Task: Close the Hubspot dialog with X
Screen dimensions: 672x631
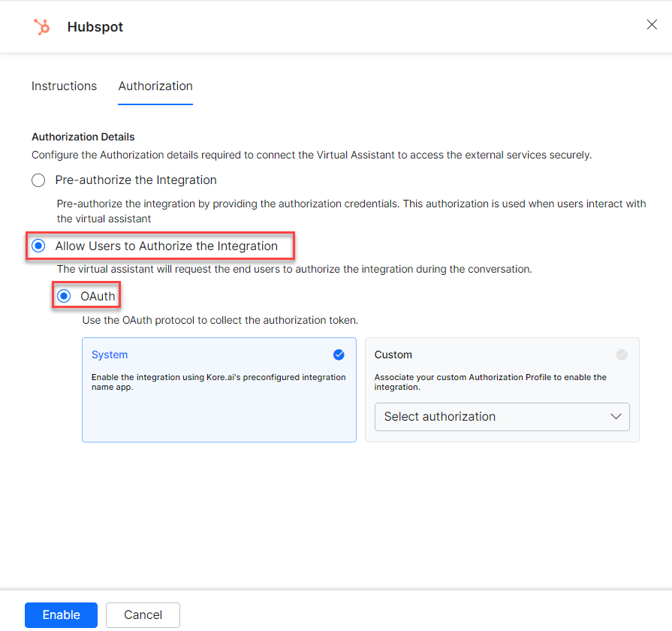Action: tap(652, 25)
